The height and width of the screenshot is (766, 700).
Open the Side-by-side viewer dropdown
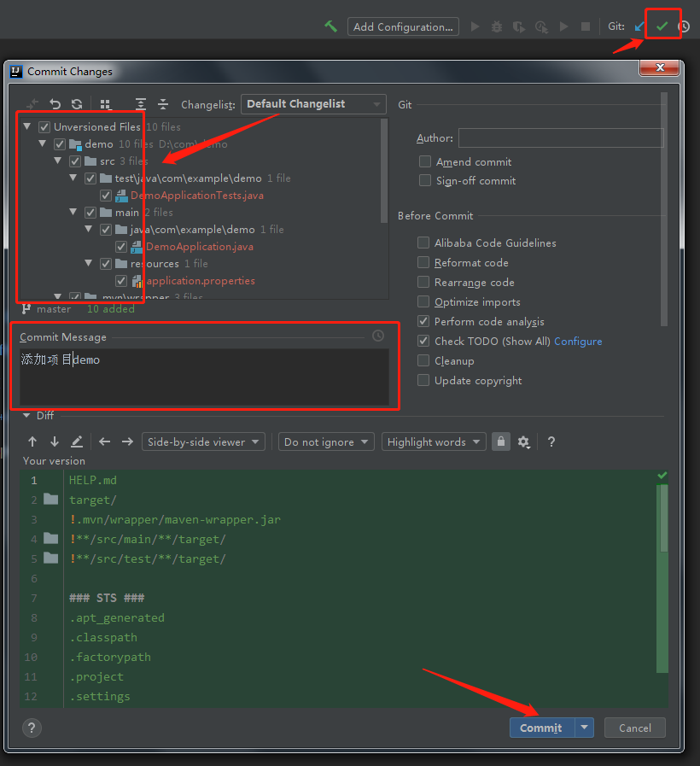click(203, 441)
